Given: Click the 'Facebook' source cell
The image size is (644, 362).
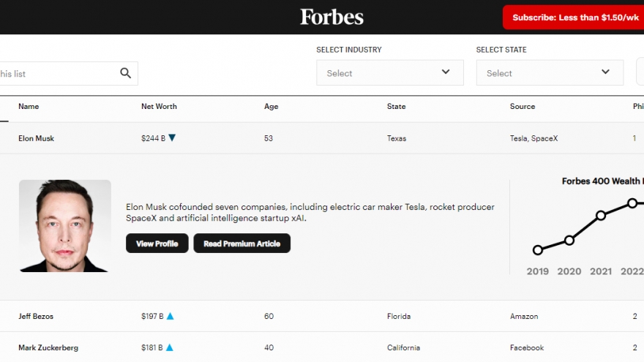Looking at the screenshot, I should coord(527,347).
